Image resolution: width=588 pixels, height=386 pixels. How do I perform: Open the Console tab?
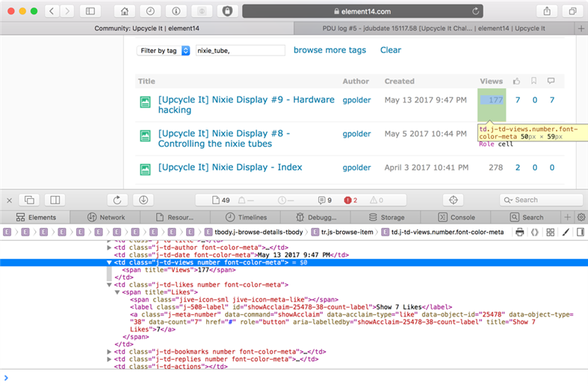tap(457, 217)
